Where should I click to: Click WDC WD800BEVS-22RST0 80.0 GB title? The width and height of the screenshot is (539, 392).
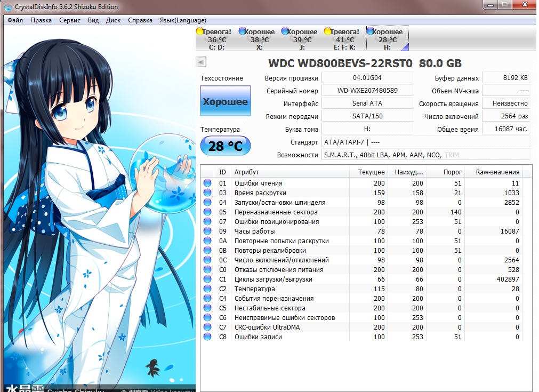[x=365, y=63]
